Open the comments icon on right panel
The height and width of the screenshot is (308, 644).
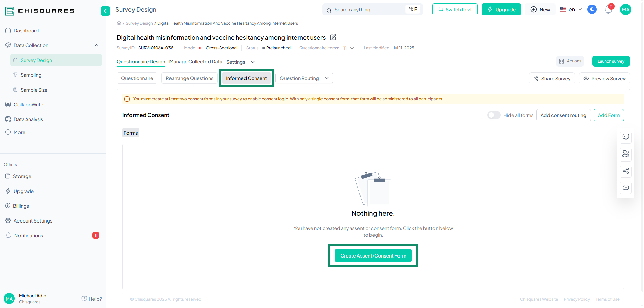(626, 137)
